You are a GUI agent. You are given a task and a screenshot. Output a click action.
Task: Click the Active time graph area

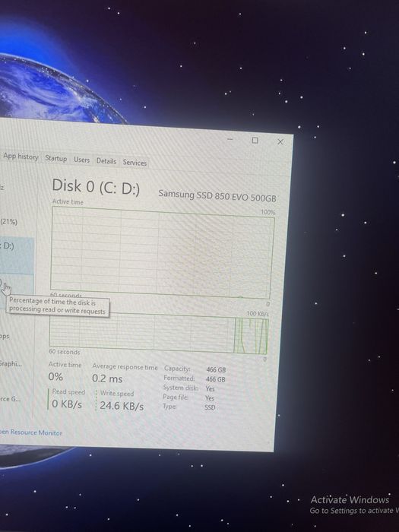tap(162, 253)
